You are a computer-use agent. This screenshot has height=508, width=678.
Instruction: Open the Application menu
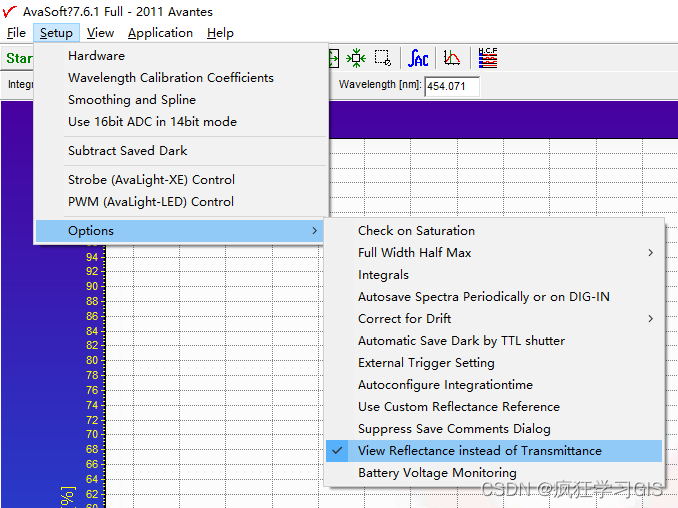(160, 33)
